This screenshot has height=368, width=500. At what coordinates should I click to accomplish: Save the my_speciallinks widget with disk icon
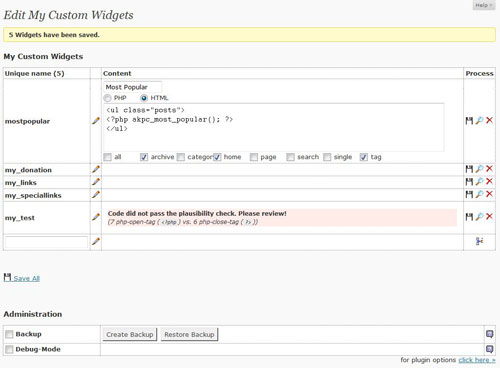[469, 194]
